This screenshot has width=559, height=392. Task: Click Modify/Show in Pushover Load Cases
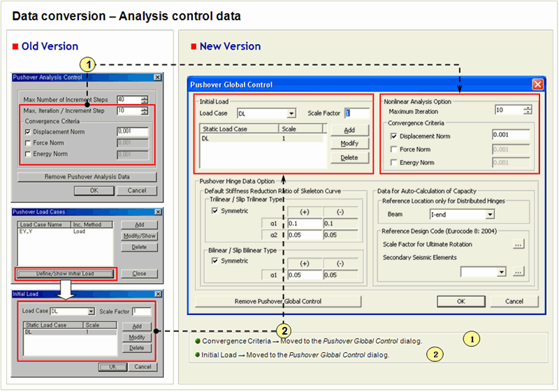tap(139, 236)
